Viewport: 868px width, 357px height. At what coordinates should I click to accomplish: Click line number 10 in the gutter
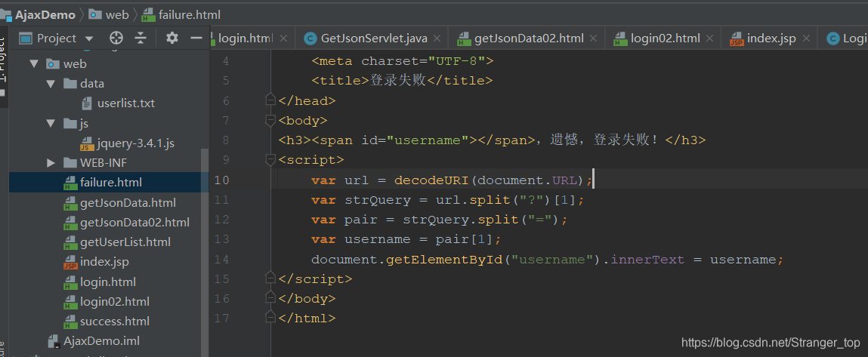pos(221,180)
